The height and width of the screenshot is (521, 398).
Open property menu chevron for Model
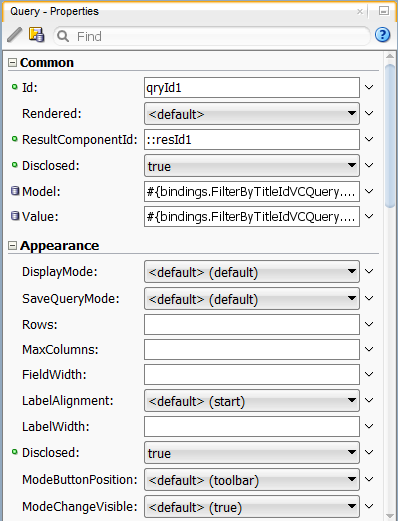click(x=369, y=191)
